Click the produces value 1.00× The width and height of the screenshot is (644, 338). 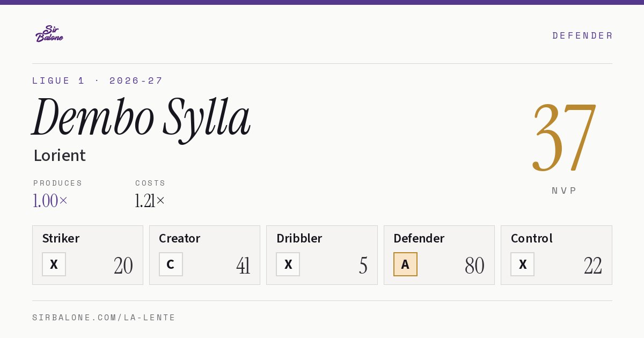50,201
